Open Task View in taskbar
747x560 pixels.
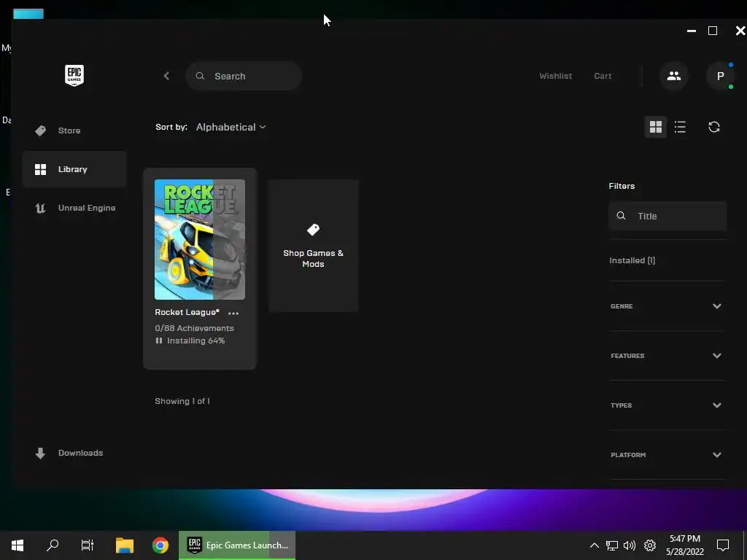pos(88,545)
